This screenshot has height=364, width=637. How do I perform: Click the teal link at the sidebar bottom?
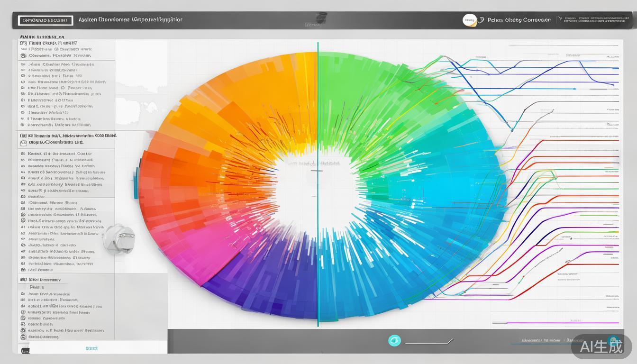pos(91,348)
